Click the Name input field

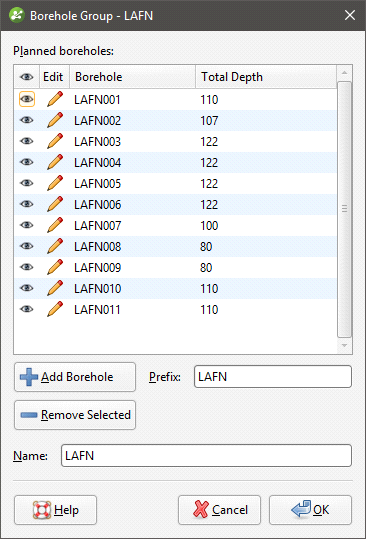pos(206,456)
